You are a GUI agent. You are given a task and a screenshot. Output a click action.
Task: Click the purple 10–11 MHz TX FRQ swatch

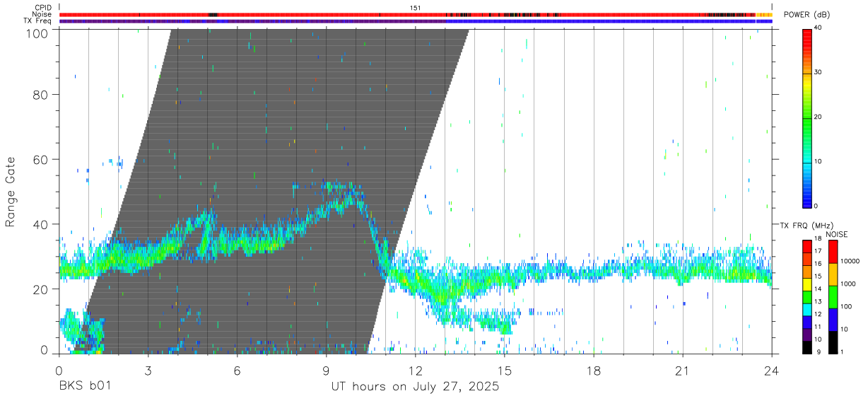[807, 335]
